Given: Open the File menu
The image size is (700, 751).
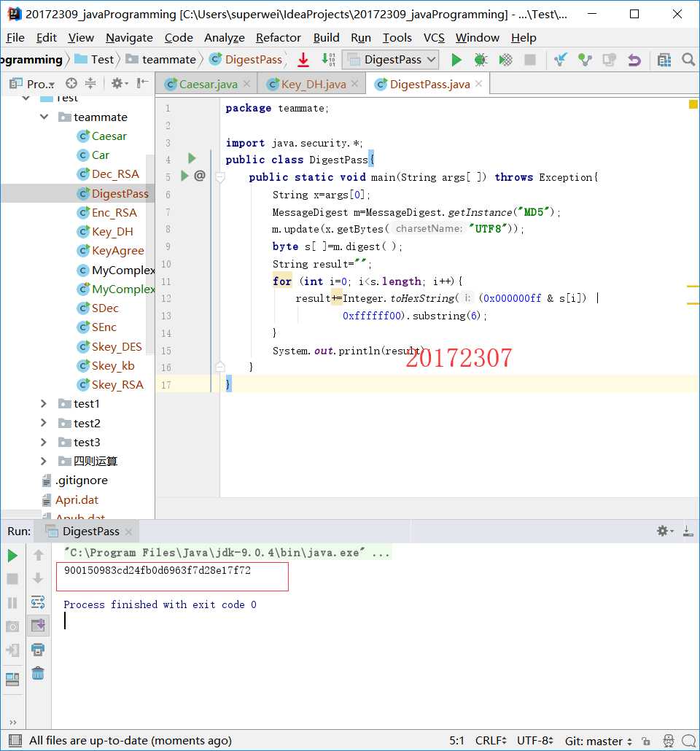Looking at the screenshot, I should coord(15,38).
